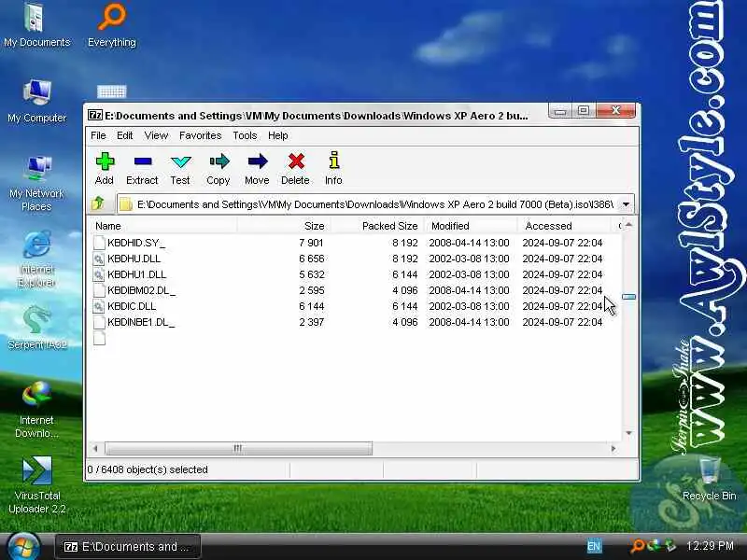Click the horizontal scroll left arrow
This screenshot has height=560, width=747.
coord(95,448)
